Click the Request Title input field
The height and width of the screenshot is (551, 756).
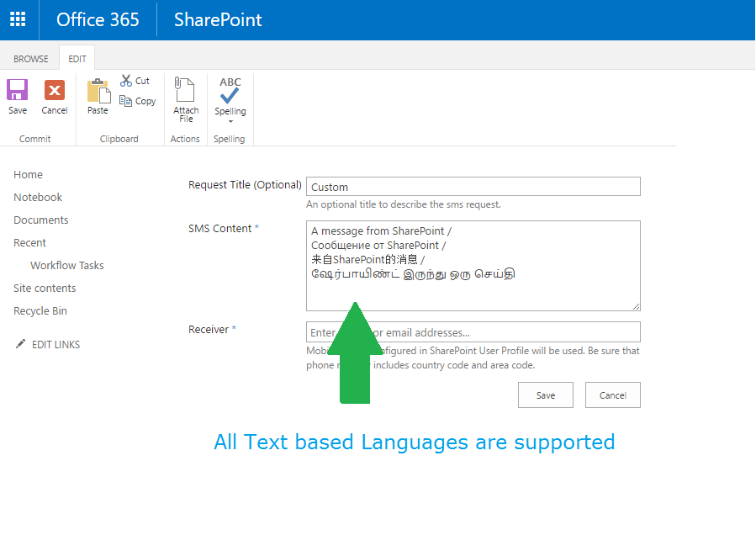tap(473, 187)
